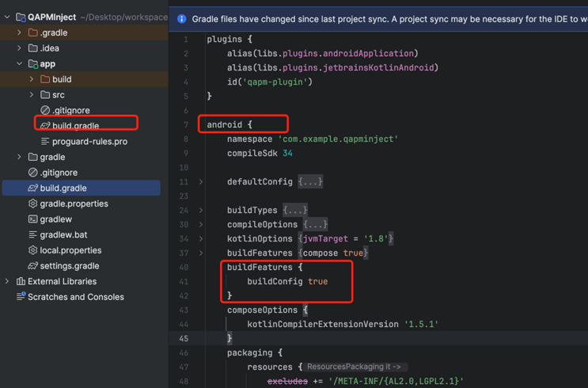Open build.gradle inside the app folder
This screenshot has height=388, width=588.
[75, 126]
